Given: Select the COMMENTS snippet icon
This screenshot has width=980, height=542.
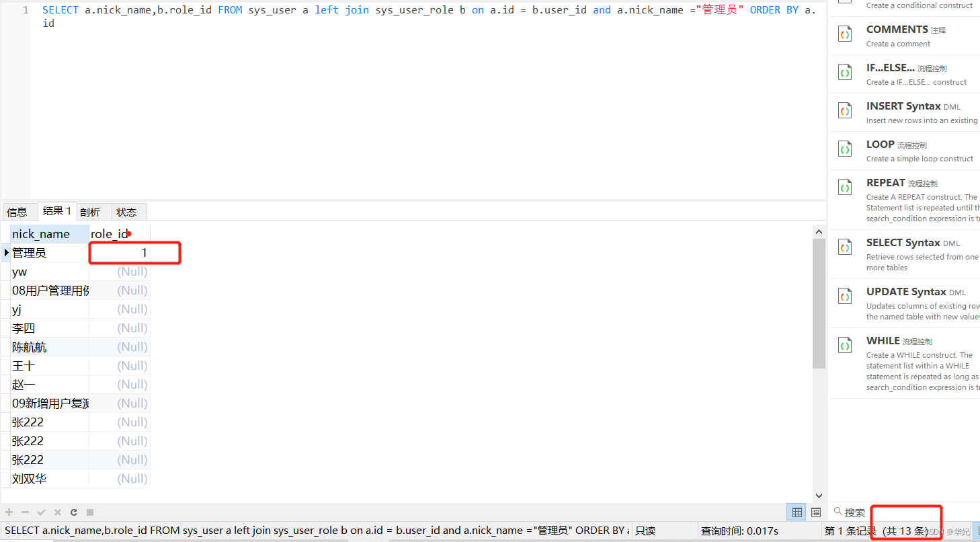Looking at the screenshot, I should click(845, 34).
